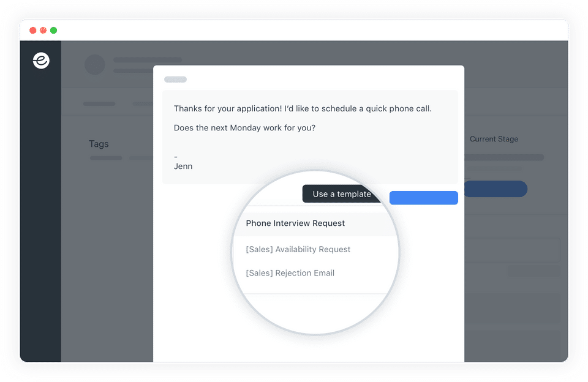This screenshot has height=382, width=588.
Task: Pick the [Sales] Rejection Email template
Action: [x=290, y=273]
